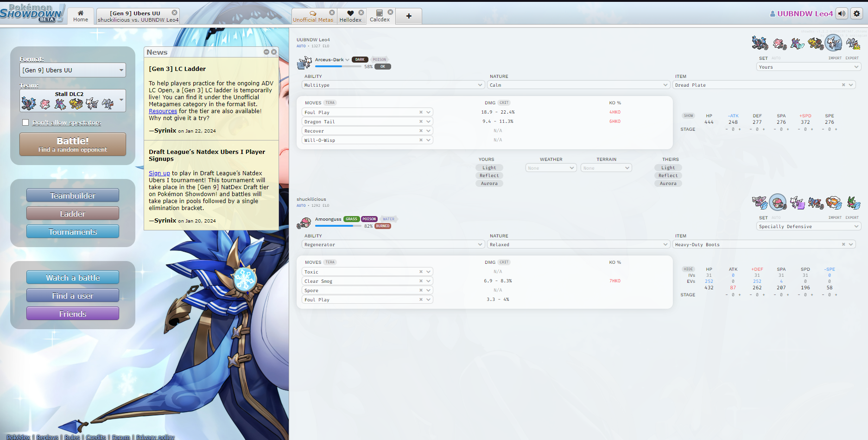868x440 pixels.
Task: Open the Ladder
Action: coord(73,214)
